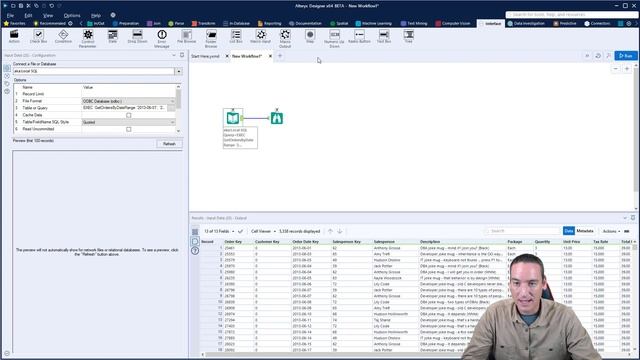Screen dimensions: 640x360
Task: Toggle the Cache Data checkbox
Action: pos(129,115)
